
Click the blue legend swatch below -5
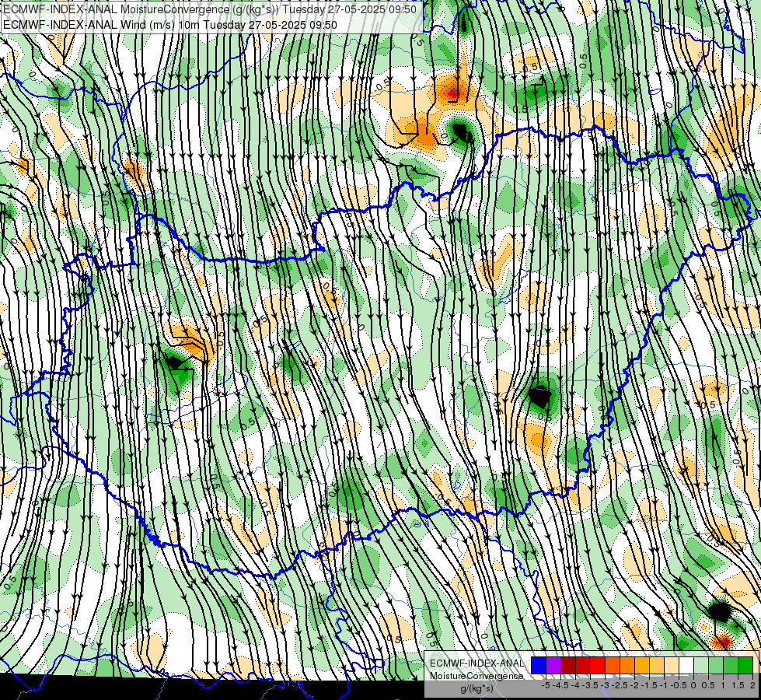pos(539,666)
